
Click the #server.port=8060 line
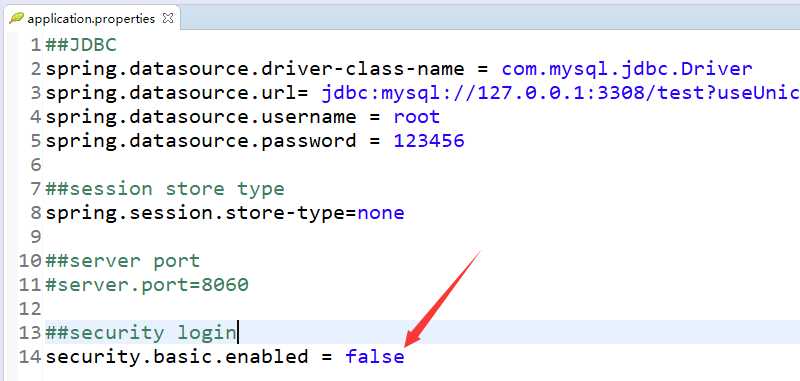click(147, 285)
